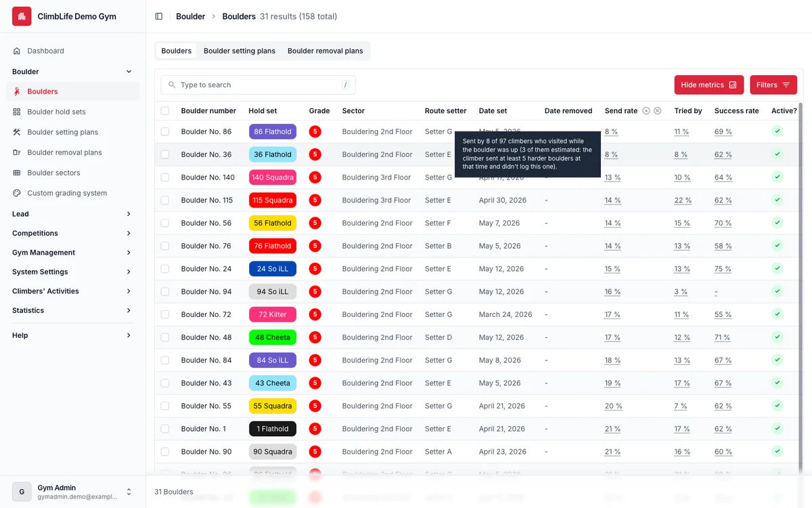This screenshot has width=812, height=508.
Task: Focus the Type to search field
Action: tap(258, 85)
